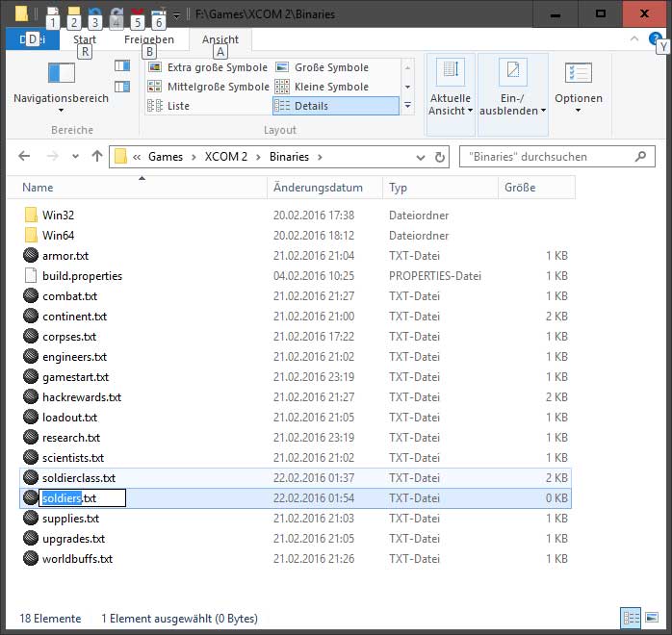The image size is (672, 635).
Task: Click the Navigationsbereich pane icon
Action: (62, 73)
